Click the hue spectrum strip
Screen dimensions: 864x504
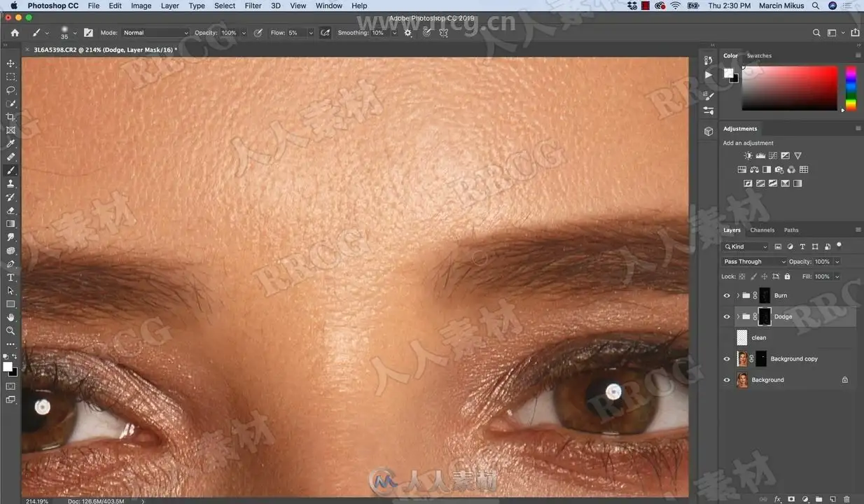[x=851, y=88]
